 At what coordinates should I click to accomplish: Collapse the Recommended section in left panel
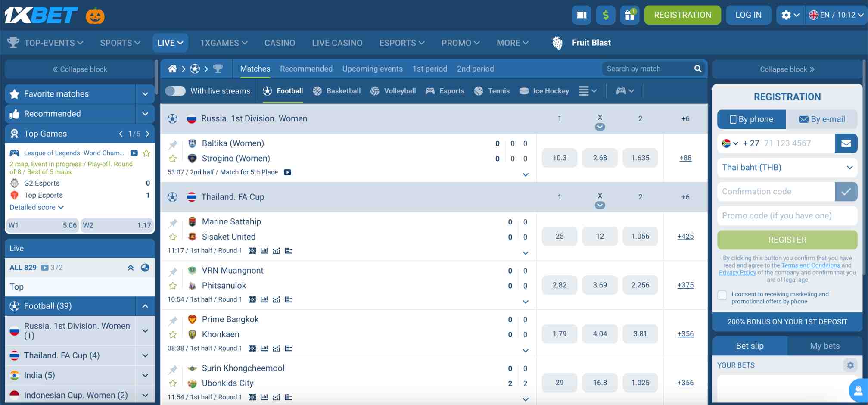(x=145, y=114)
